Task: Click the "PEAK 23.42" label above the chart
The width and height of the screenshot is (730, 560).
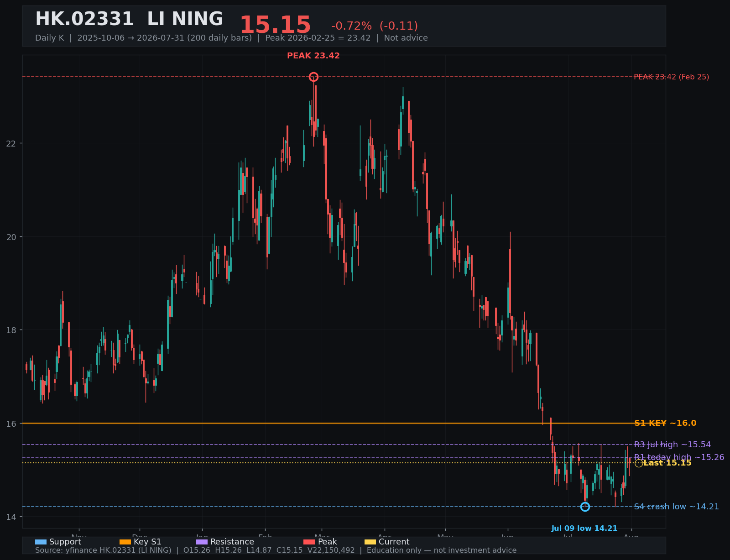Action: coord(313,56)
